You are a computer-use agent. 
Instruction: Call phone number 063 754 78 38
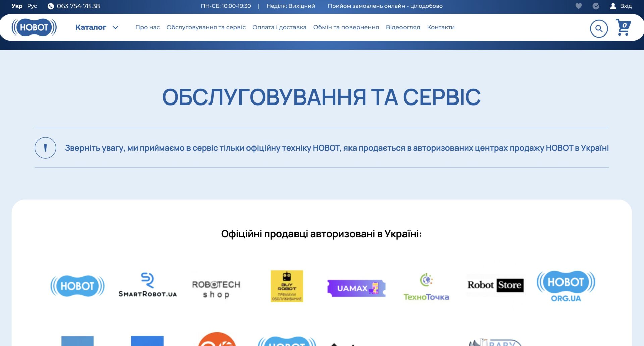[78, 6]
